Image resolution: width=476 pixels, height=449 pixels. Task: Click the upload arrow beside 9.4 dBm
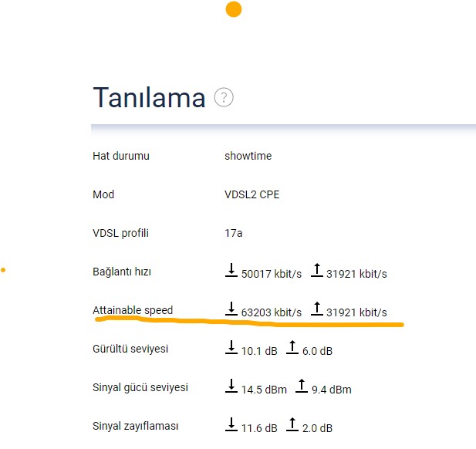click(x=302, y=386)
